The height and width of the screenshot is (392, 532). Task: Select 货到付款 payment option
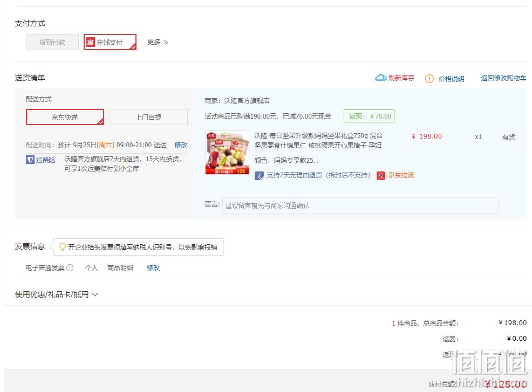point(52,43)
